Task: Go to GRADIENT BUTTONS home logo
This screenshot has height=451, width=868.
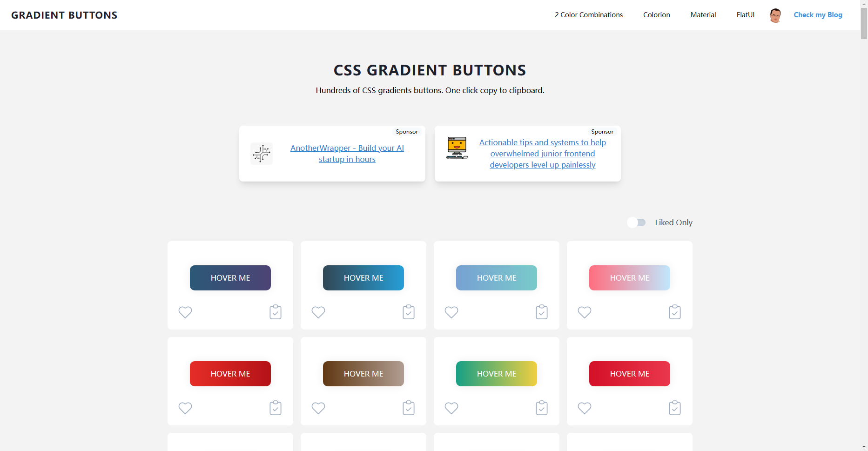Action: tap(64, 15)
